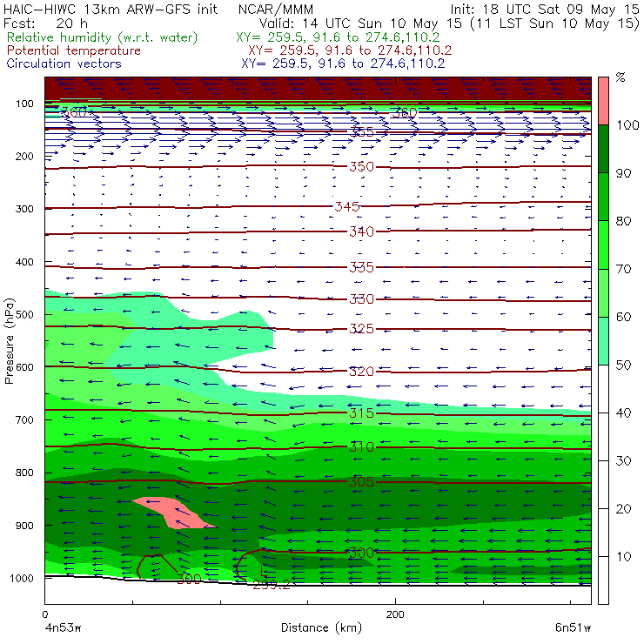Image resolution: width=644 pixels, height=644 pixels.
Task: Click the 'Init: 18 UTC Sat 09 May 15' text
Action: (x=544, y=9)
